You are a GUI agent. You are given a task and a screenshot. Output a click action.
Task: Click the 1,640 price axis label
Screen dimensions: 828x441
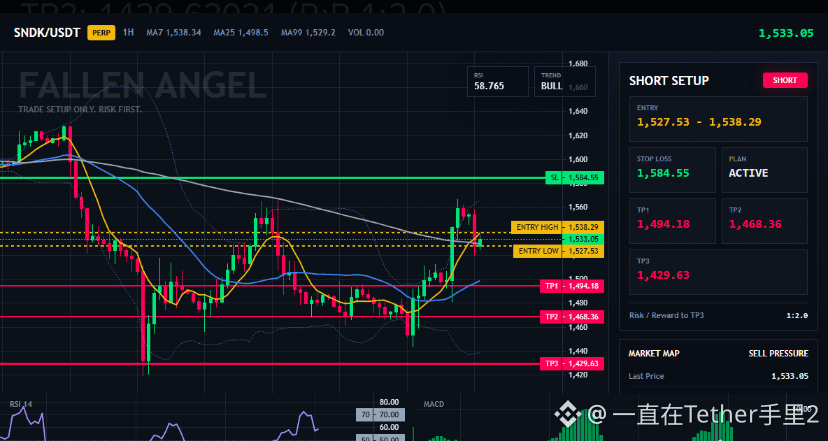[578, 111]
